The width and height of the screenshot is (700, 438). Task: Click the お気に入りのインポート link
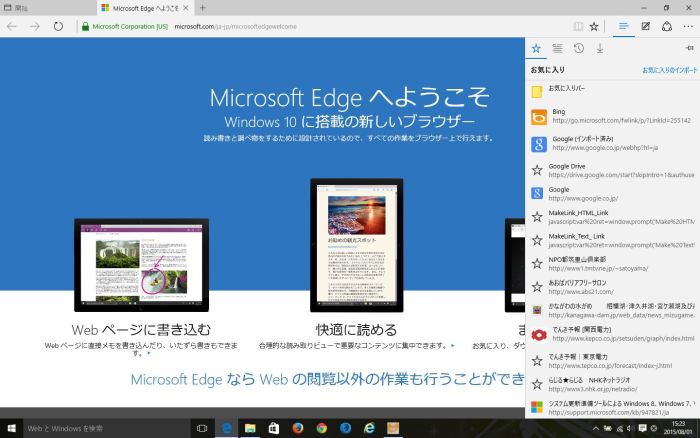click(x=669, y=70)
